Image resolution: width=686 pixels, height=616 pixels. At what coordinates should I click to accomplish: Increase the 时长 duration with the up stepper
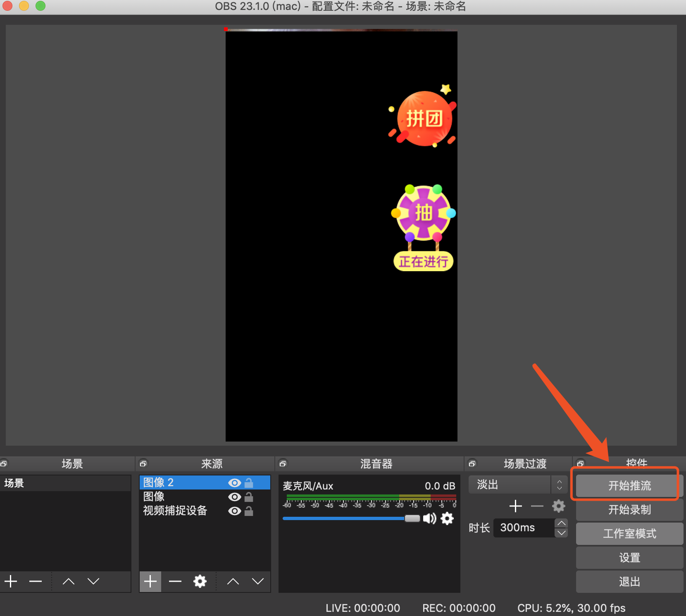[x=561, y=523]
